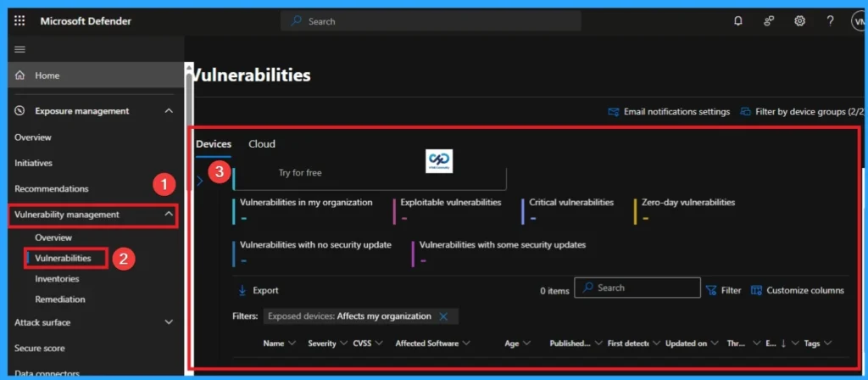Viewport: 868px width, 380px height.
Task: Open Vulnerability management Overview
Action: coord(53,237)
